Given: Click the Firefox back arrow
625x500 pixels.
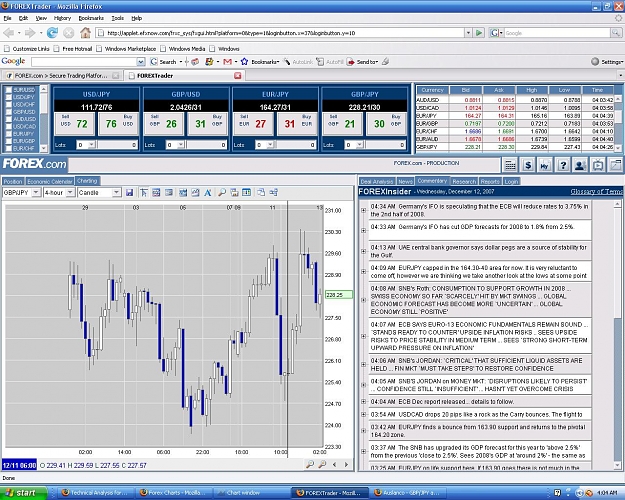Looking at the screenshot, I should [9, 33].
